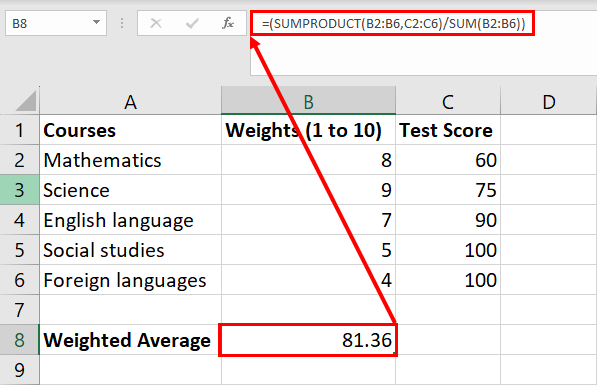Screen dimensions: 597x385
Task: Click the Select All corner triangle
Action: (x=26, y=101)
